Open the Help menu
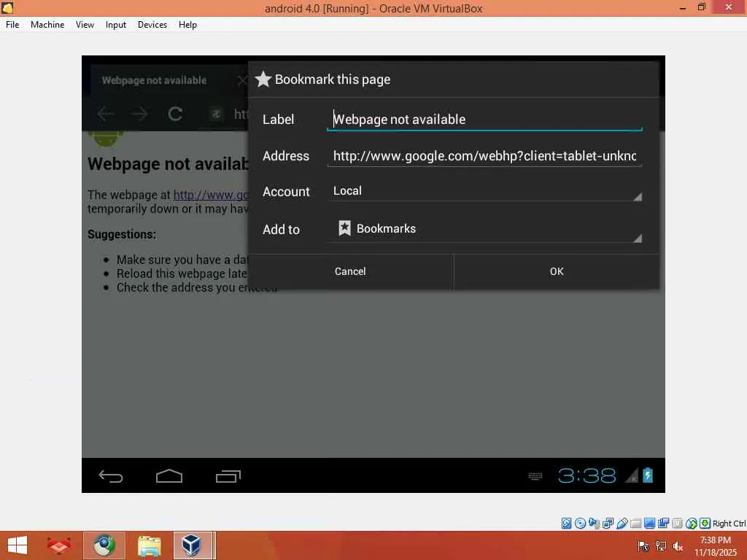This screenshot has width=747, height=560. [187, 25]
